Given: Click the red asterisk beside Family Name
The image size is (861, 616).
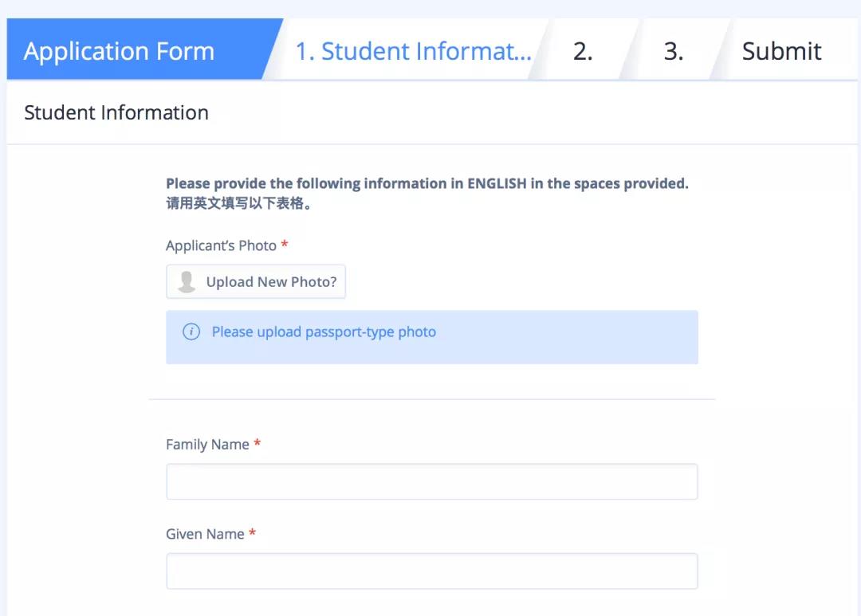Looking at the screenshot, I should [257, 444].
